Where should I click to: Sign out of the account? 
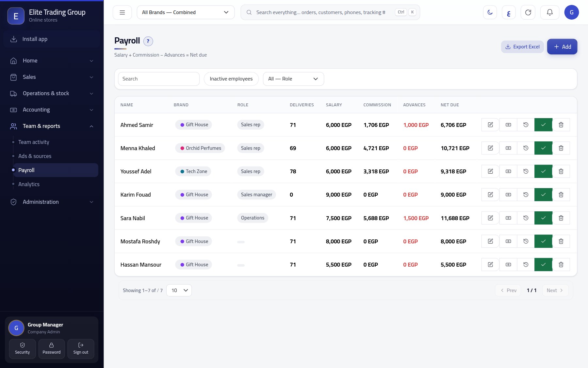pyautogui.click(x=81, y=349)
